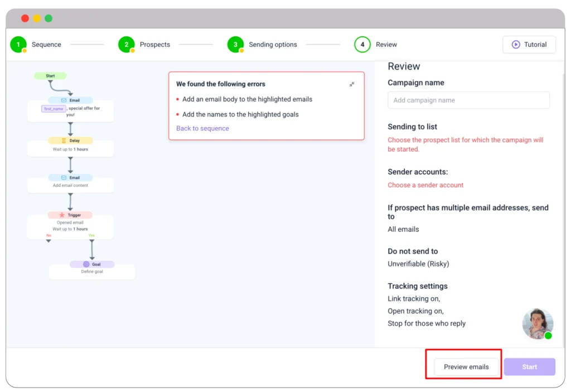The height and width of the screenshot is (392, 571).
Task: Click the Start button
Action: pyautogui.click(x=529, y=366)
